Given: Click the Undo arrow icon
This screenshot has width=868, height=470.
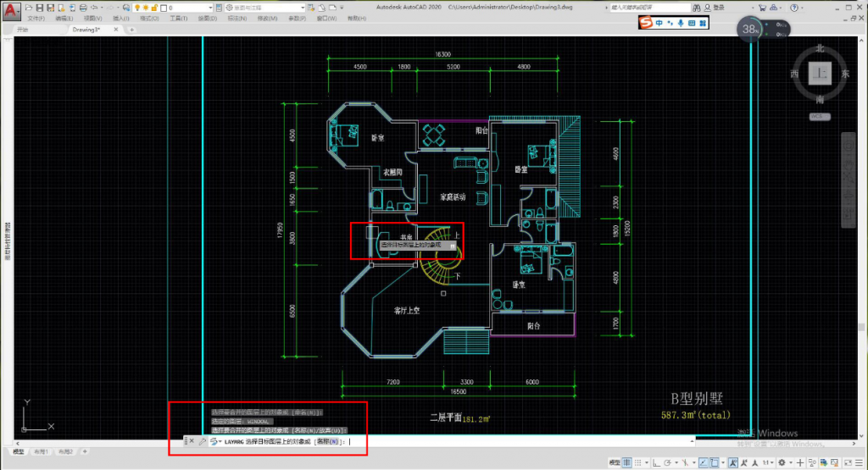Looking at the screenshot, I should tap(94, 8).
